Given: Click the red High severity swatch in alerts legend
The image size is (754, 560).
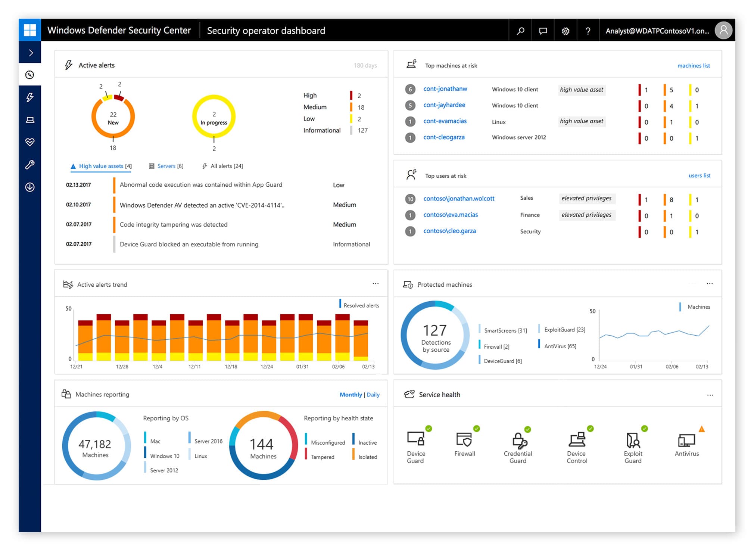Looking at the screenshot, I should (351, 95).
